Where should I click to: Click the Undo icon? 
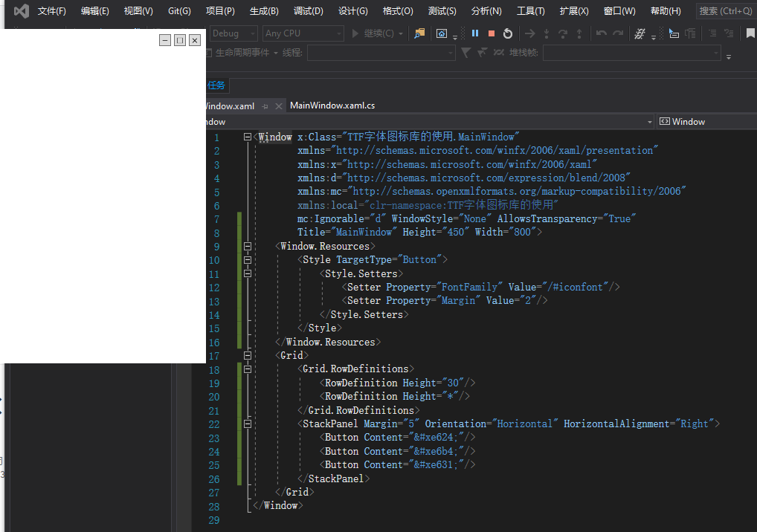pyautogui.click(x=601, y=33)
